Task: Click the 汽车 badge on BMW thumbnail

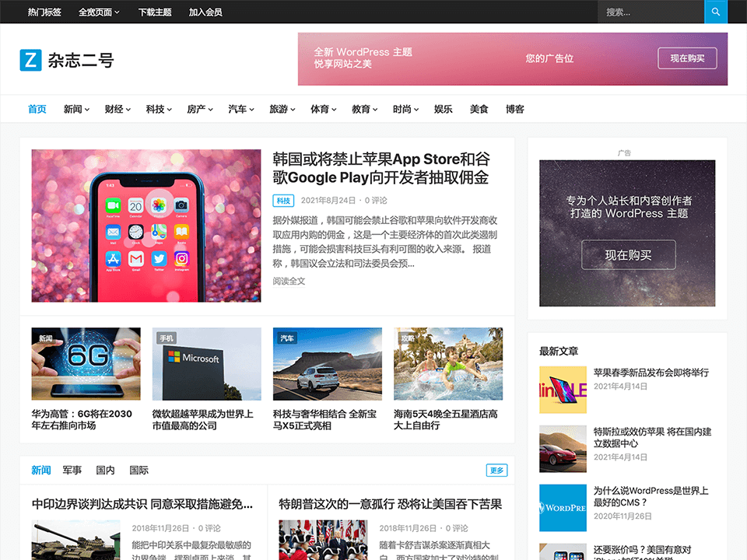Action: (287, 338)
